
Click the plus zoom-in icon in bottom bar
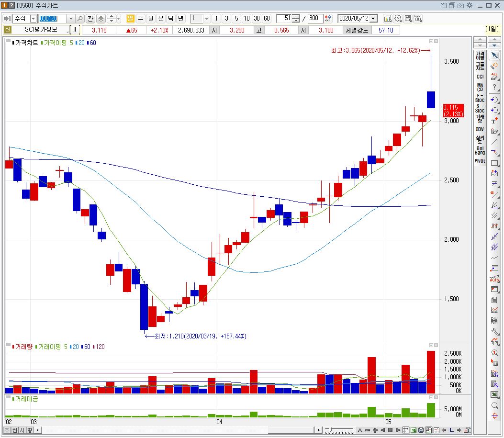pos(375,430)
